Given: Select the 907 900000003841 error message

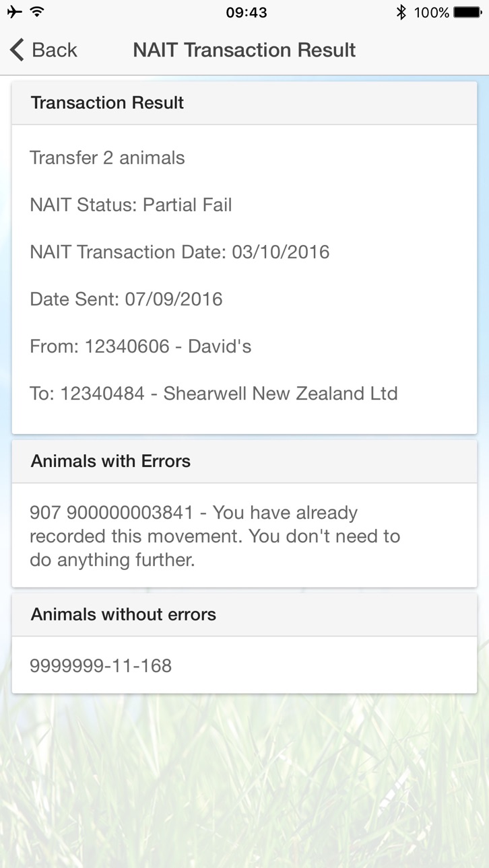Looking at the screenshot, I should pyautogui.click(x=216, y=536).
